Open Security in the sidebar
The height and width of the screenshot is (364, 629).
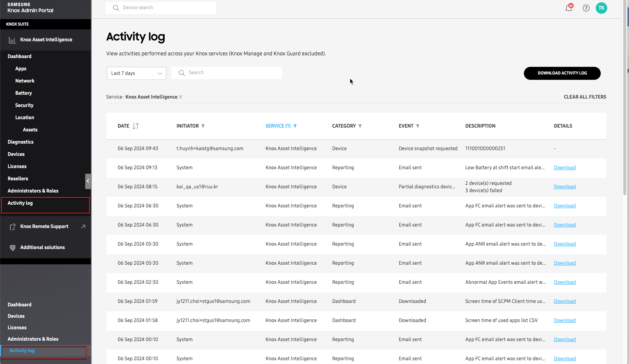(x=24, y=105)
